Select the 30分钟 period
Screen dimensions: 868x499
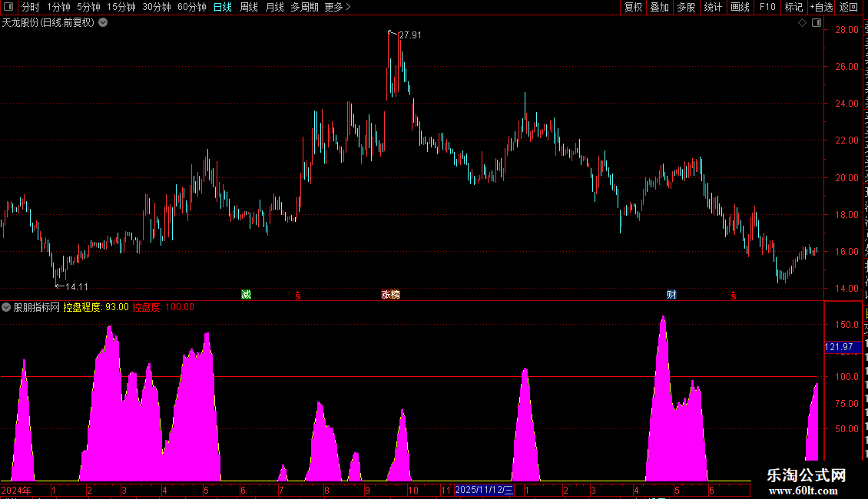click(157, 7)
